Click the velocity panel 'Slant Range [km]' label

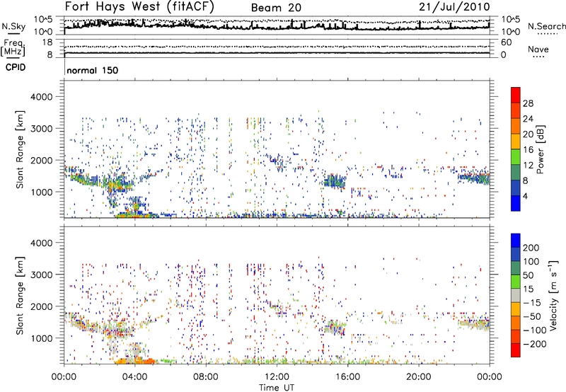click(20, 296)
